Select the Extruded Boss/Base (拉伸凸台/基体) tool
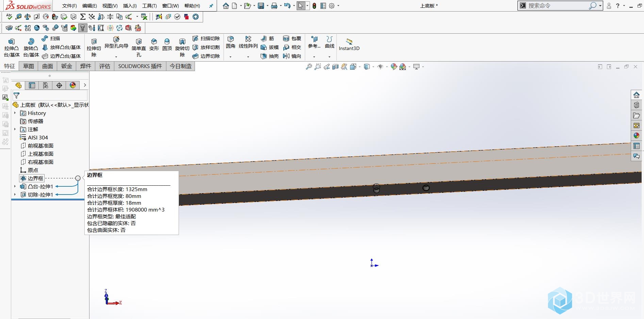 pos(12,48)
